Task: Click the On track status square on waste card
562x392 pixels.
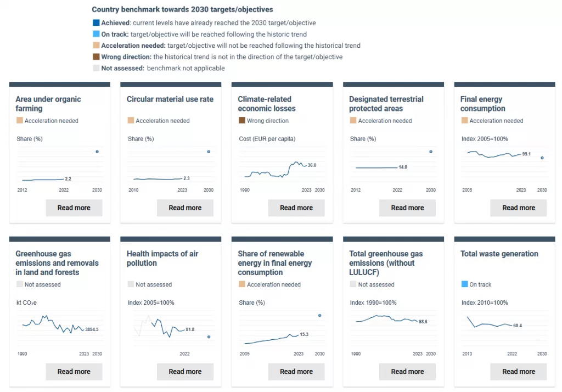Action: coord(465,284)
